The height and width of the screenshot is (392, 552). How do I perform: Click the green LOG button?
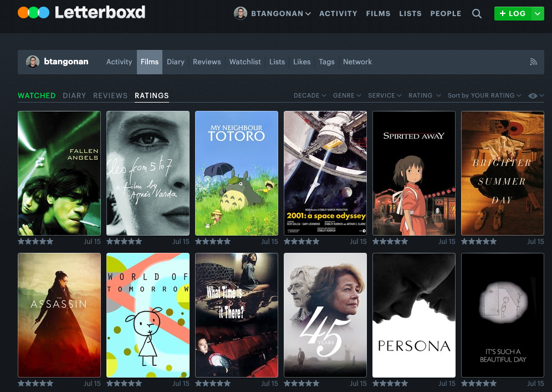(513, 14)
